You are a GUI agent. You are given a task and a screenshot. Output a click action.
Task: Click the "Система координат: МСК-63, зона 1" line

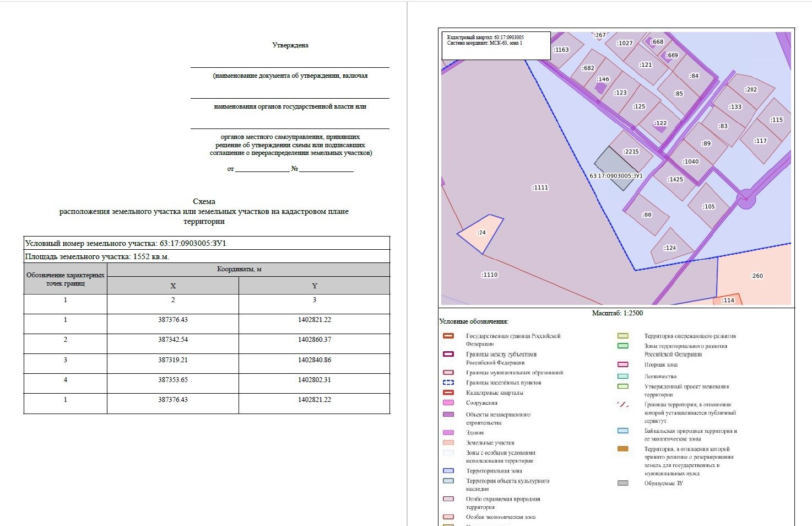tap(485, 43)
